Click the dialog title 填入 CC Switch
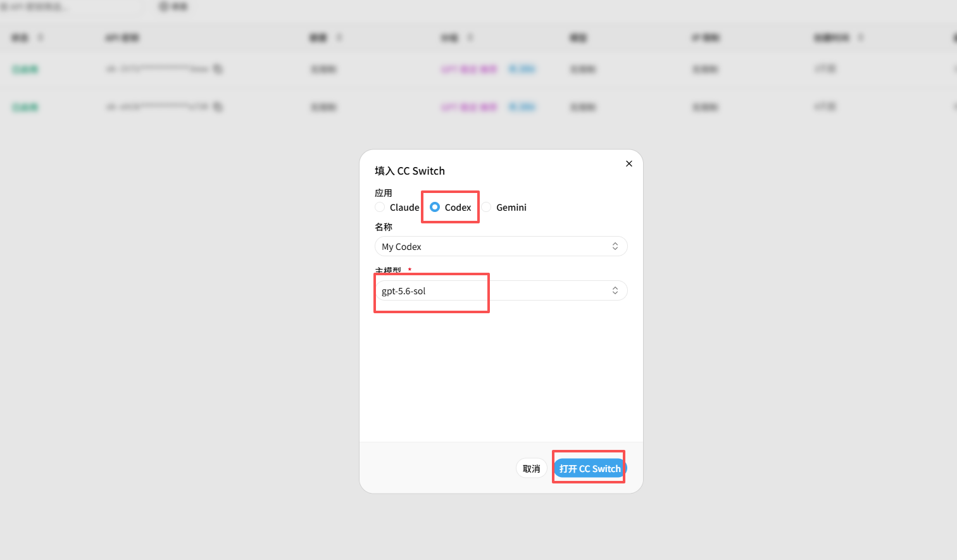957x560 pixels. (410, 171)
